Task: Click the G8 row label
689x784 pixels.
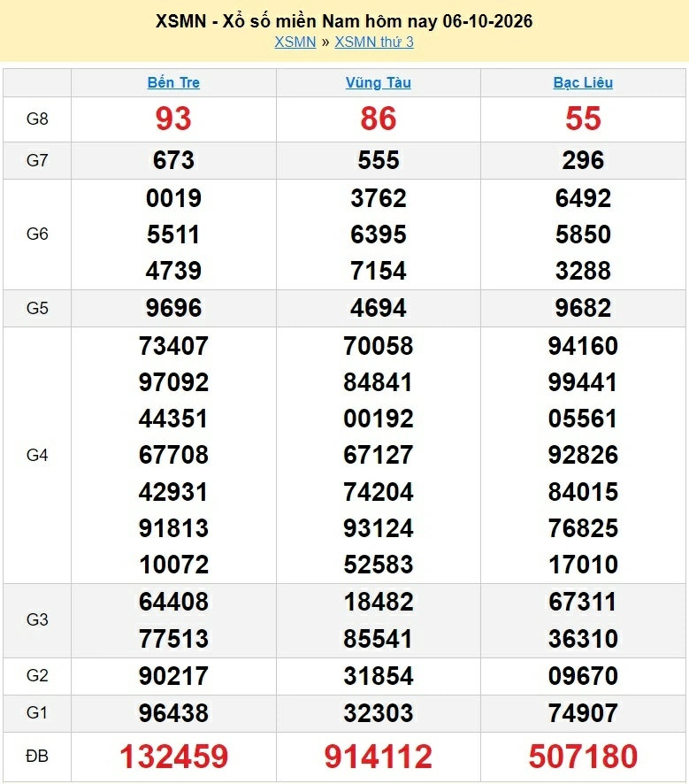Action: [37, 119]
